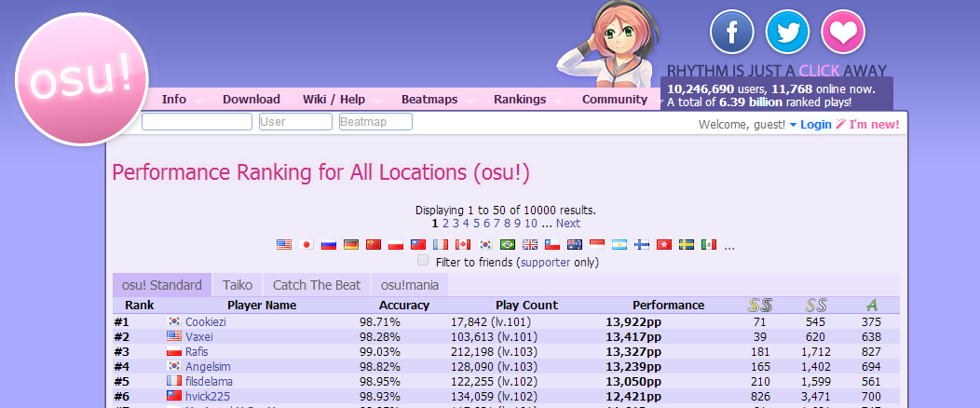980x408 pixels.
Task: Click the Login link
Action: (816, 124)
